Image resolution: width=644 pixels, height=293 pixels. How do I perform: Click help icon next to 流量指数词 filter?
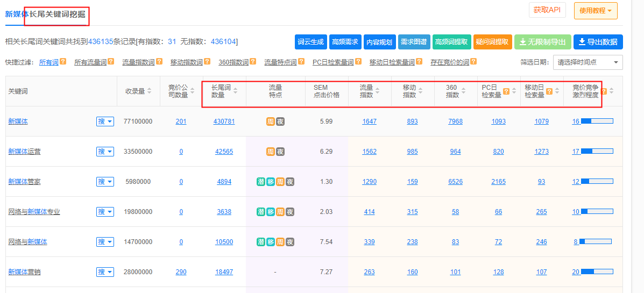pos(159,62)
